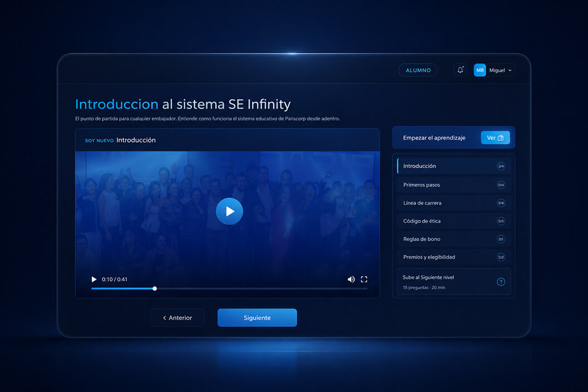Click the progress badge for Primeros pasos
Screen dimensions: 588x392
pyautogui.click(x=501, y=185)
